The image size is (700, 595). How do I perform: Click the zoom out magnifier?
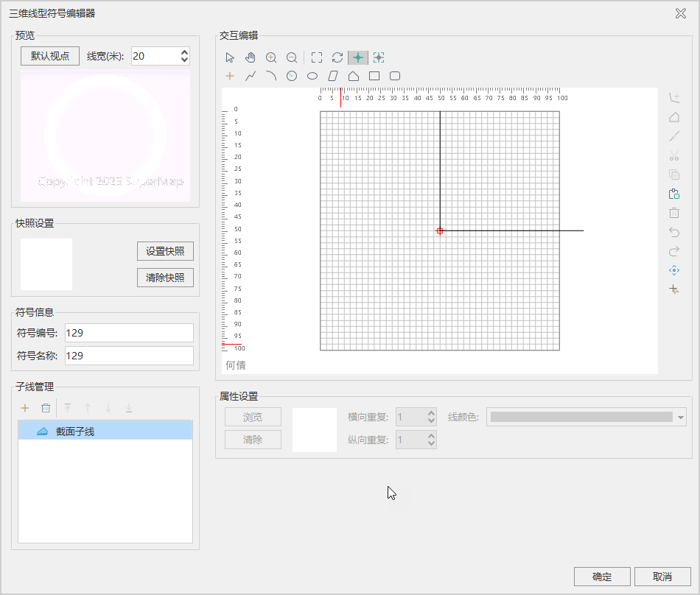tap(292, 57)
